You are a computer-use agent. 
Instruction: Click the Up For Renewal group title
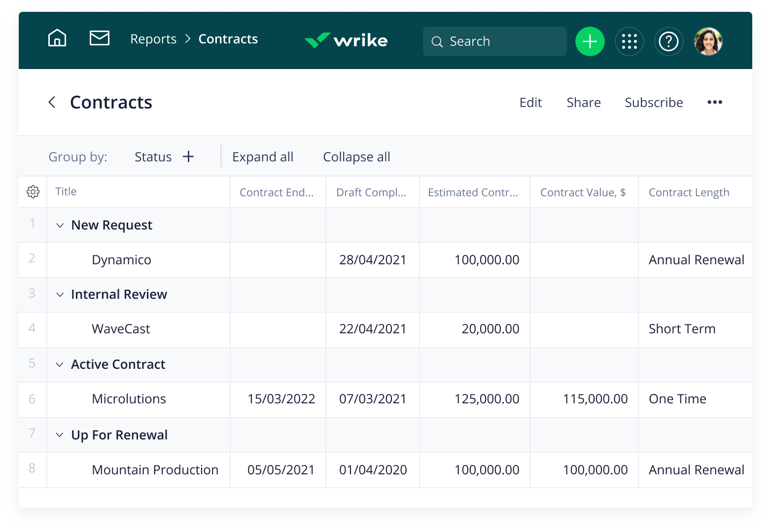pyautogui.click(x=119, y=435)
